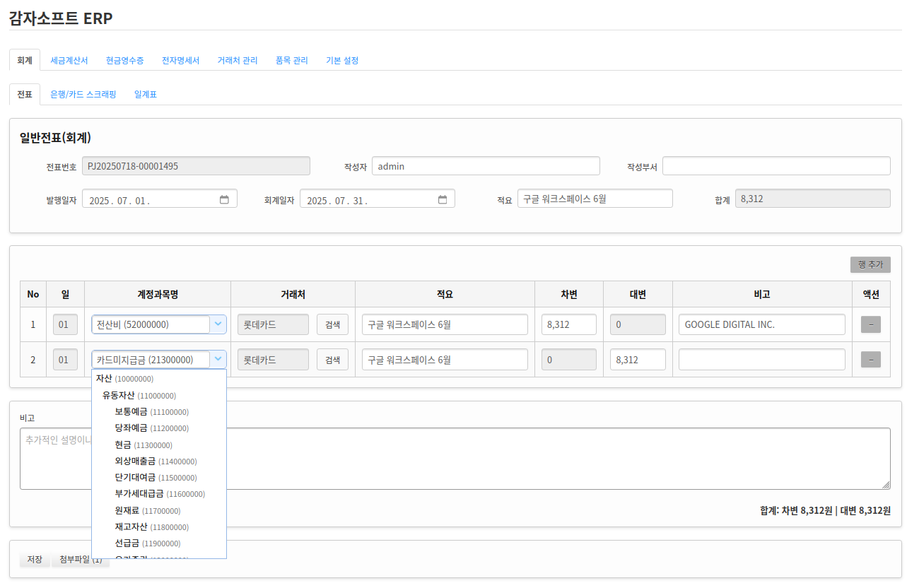
Task: Remove row 1 with minus button
Action: [x=870, y=325]
